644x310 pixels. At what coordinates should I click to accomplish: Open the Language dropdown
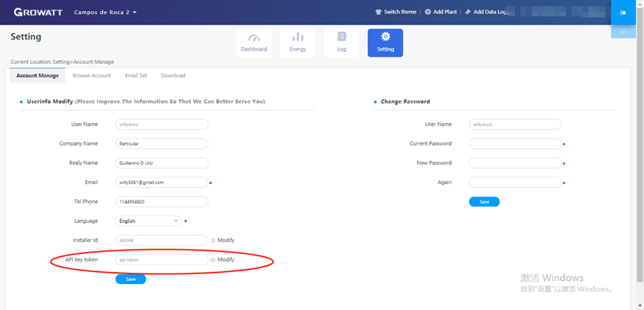(x=149, y=221)
